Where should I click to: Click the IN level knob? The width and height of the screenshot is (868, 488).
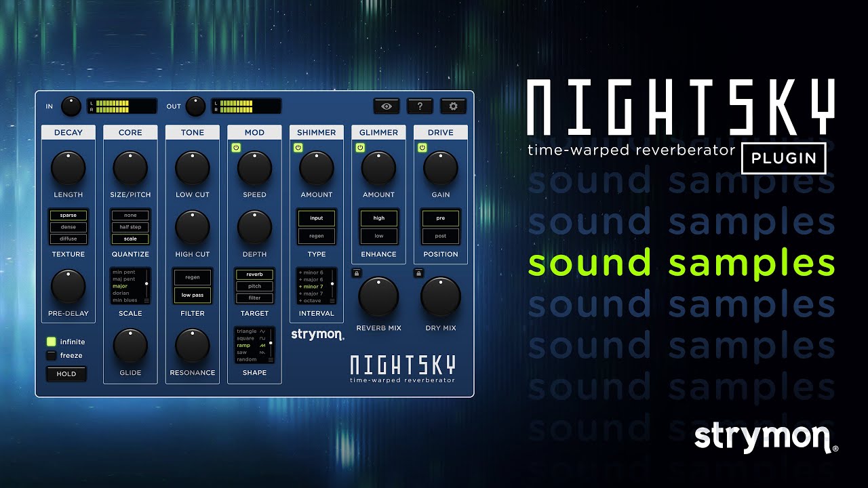tap(71, 106)
